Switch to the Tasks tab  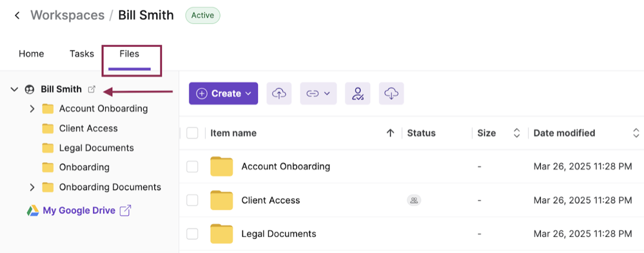tap(82, 53)
